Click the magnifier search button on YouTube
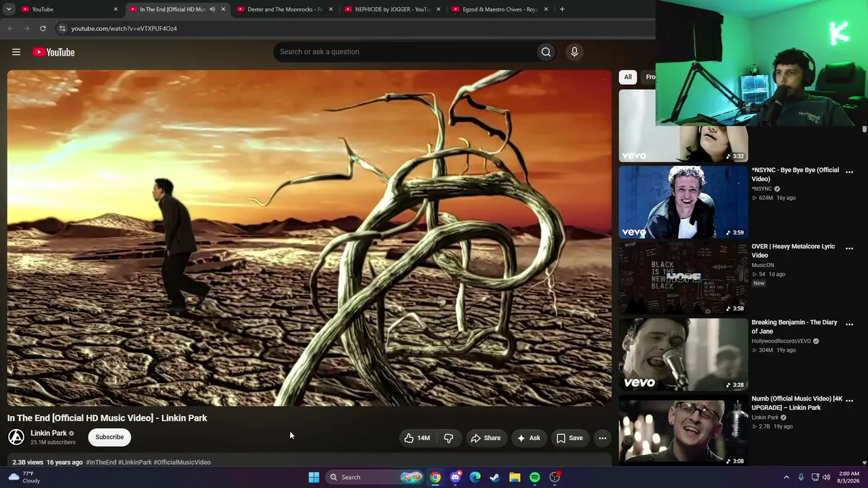Image resolution: width=868 pixels, height=488 pixels. click(546, 52)
